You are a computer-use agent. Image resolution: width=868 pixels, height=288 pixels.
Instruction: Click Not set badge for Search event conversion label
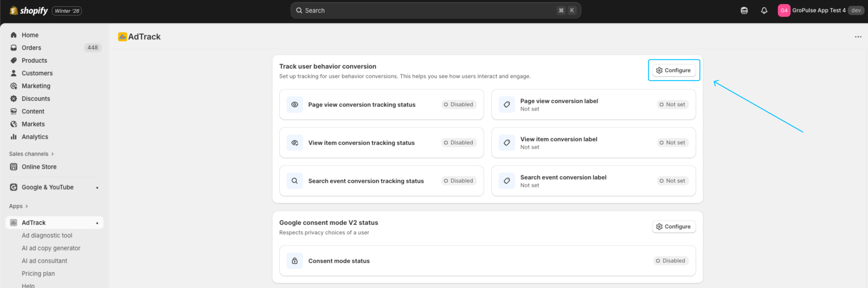pyautogui.click(x=672, y=181)
